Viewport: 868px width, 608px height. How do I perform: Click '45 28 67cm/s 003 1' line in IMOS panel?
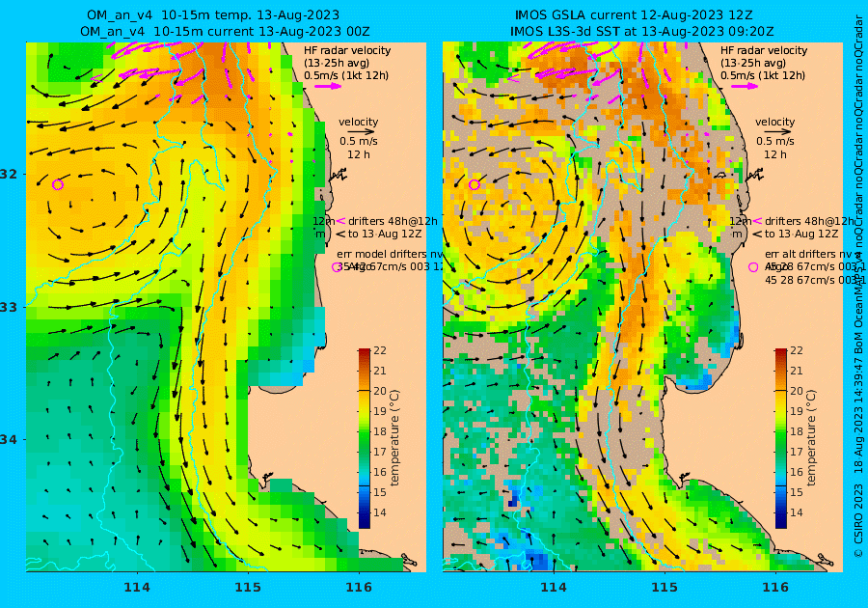click(815, 280)
